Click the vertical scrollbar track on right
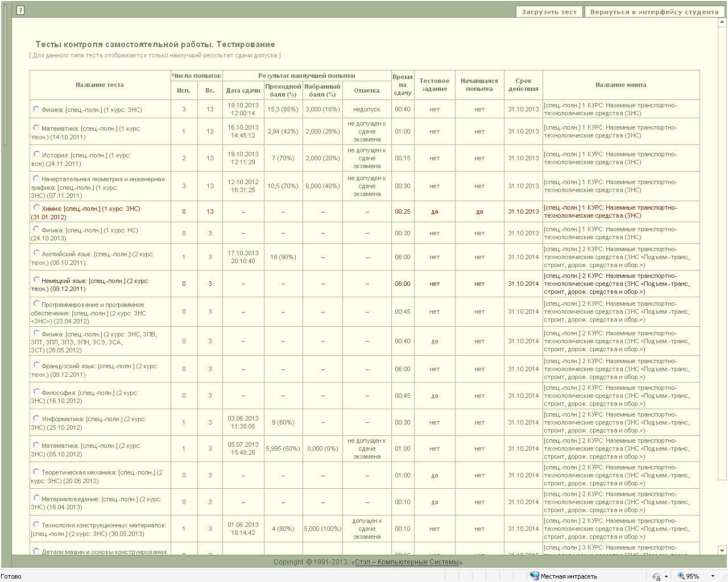 click(x=722, y=284)
